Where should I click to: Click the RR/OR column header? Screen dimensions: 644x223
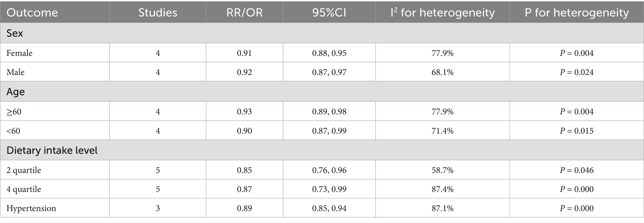tap(244, 12)
